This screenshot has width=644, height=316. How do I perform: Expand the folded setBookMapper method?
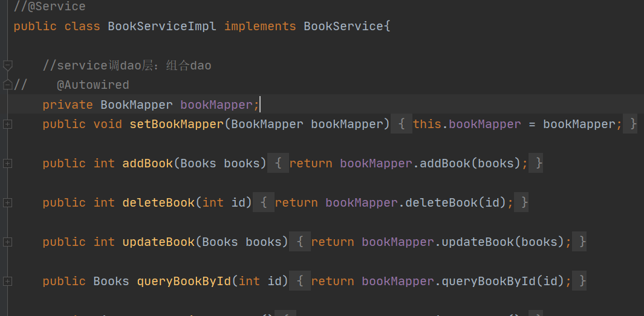click(x=7, y=124)
